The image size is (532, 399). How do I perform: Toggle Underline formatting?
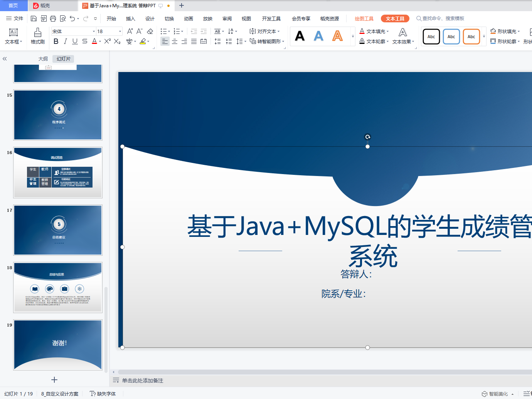(75, 41)
